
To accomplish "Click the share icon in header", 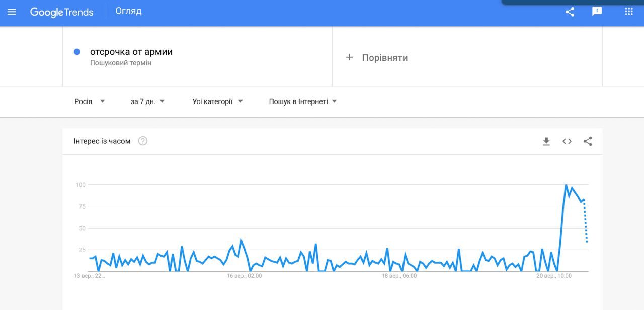I will pyautogui.click(x=570, y=12).
